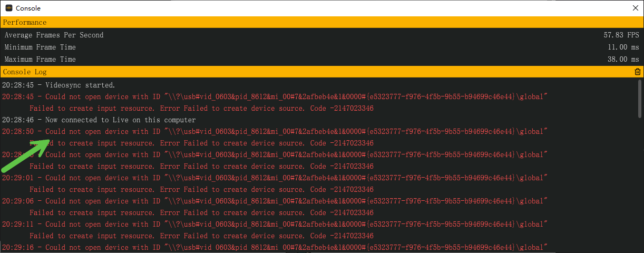Select the 20:29:16 device error line
Viewport: 644px width, 253px height.
point(274,247)
